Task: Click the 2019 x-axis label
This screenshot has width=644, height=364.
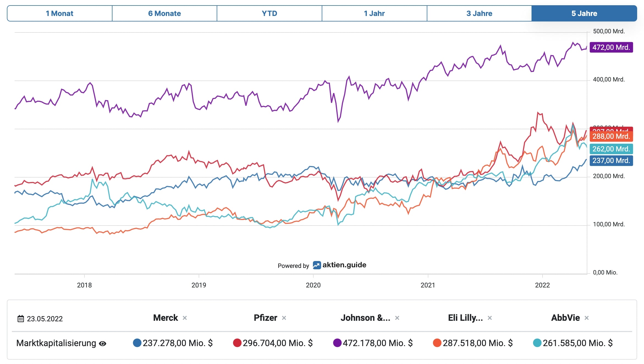Action: coord(199,285)
